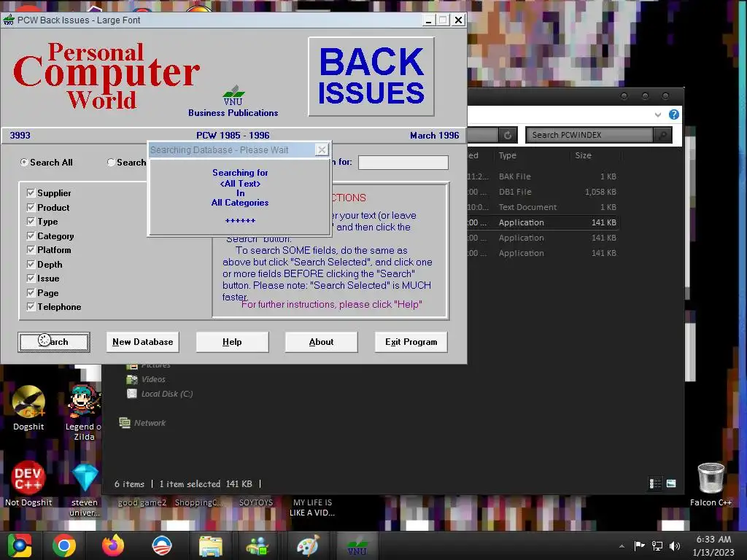
Task: Close the Searching Database dialog
Action: tap(322, 150)
